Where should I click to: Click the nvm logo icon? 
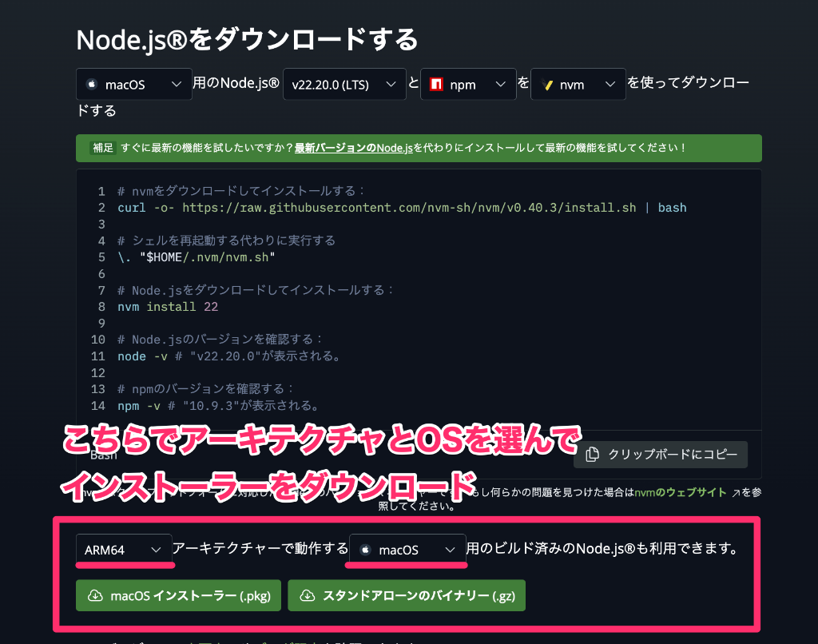click(x=546, y=84)
